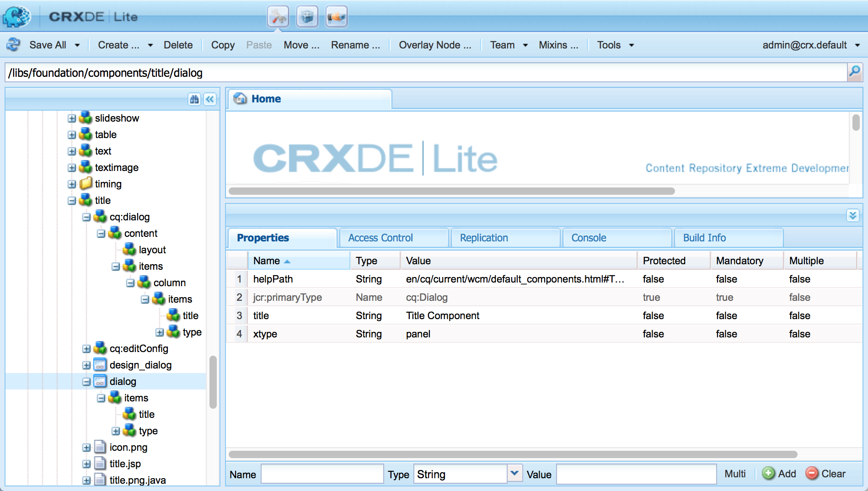This screenshot has width=868, height=491.
Task: Switch to the Access Control tab
Action: coord(394,238)
